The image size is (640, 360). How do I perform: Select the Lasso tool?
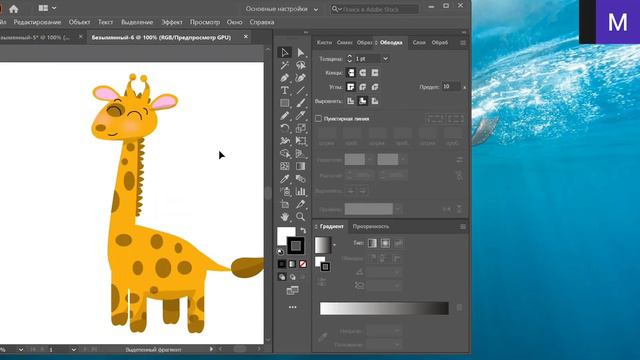(300, 65)
